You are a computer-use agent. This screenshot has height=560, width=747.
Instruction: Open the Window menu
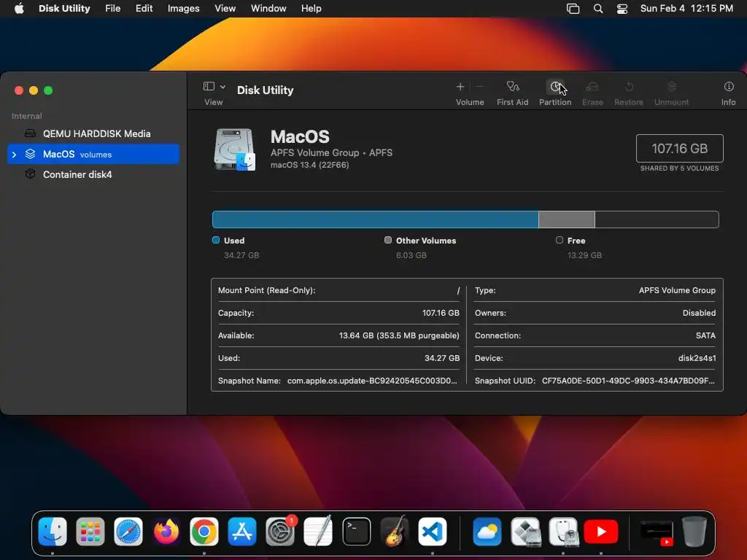tap(268, 9)
